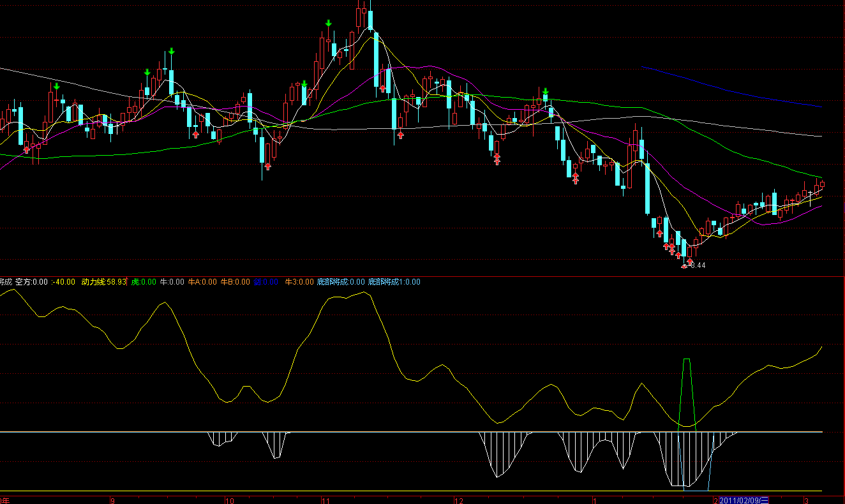Image resolution: width=845 pixels, height=504 pixels.
Task: Click the 牛:0.00 indicator label
Action: 172,281
